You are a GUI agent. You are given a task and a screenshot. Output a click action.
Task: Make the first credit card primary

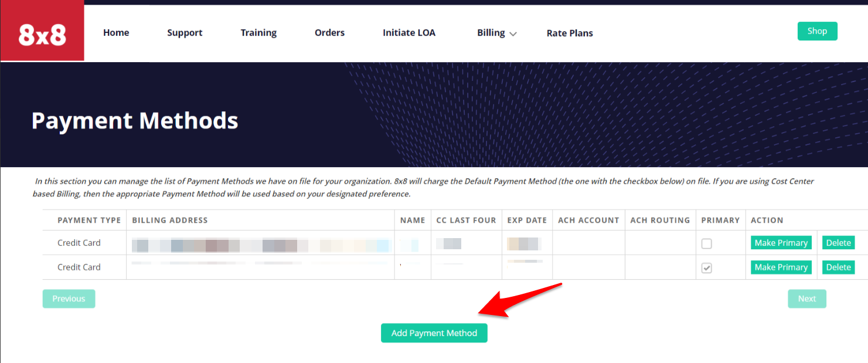point(781,243)
